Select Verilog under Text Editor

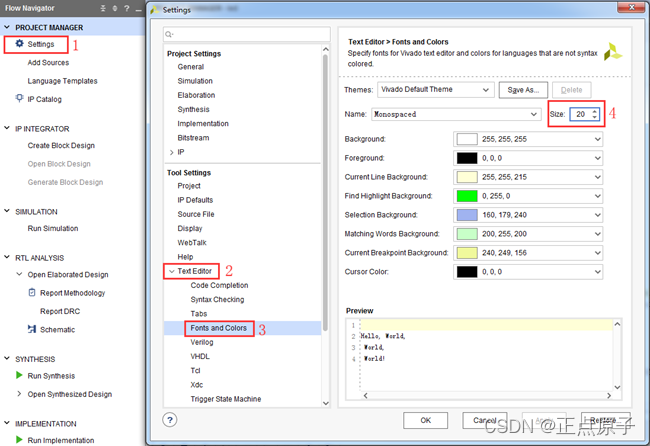click(x=202, y=342)
